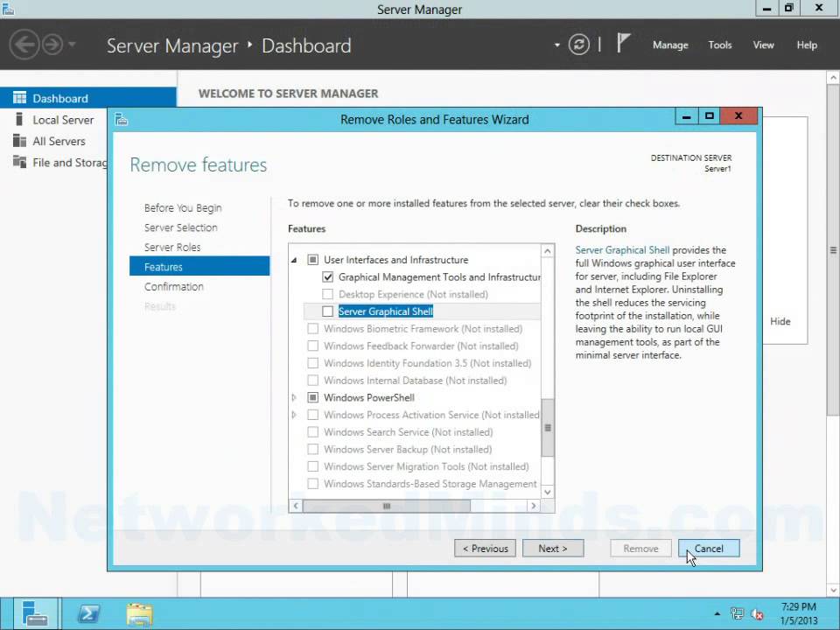Expand Windows Process Activation Service node
840x630 pixels.
point(294,415)
